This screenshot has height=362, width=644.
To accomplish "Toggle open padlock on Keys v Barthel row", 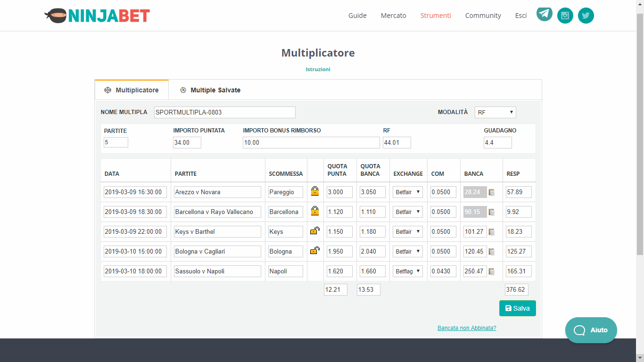I will coord(315,231).
